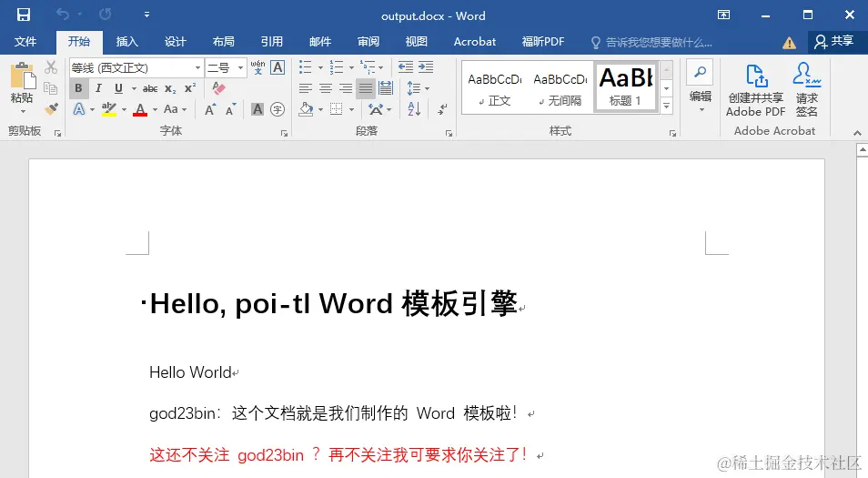Click the 告诉我您想要做什么 search box
Viewport: 868px width, 478px height.
[x=651, y=42]
